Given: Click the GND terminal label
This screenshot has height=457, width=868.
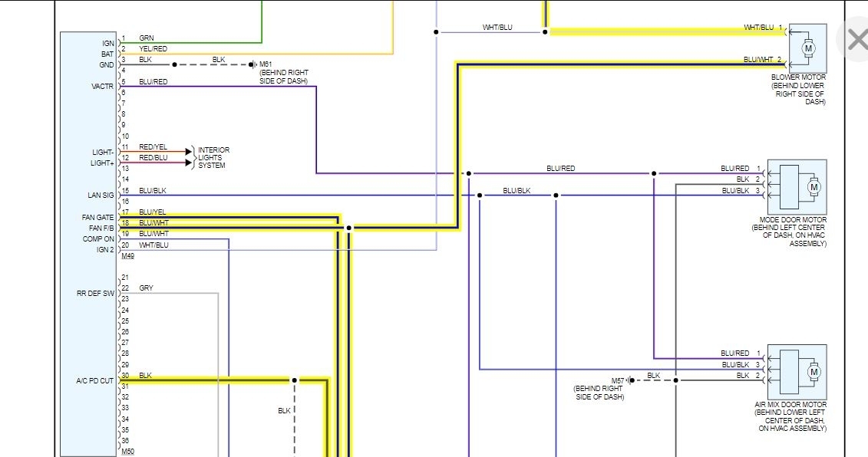Looking at the screenshot, I should 107,64.
